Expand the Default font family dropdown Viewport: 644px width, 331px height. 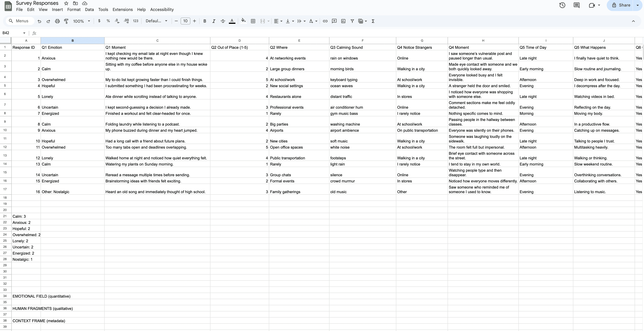(x=156, y=21)
